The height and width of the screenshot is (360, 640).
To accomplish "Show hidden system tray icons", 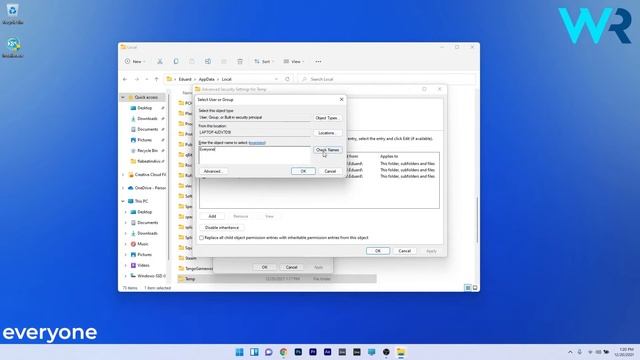I will coord(570,352).
